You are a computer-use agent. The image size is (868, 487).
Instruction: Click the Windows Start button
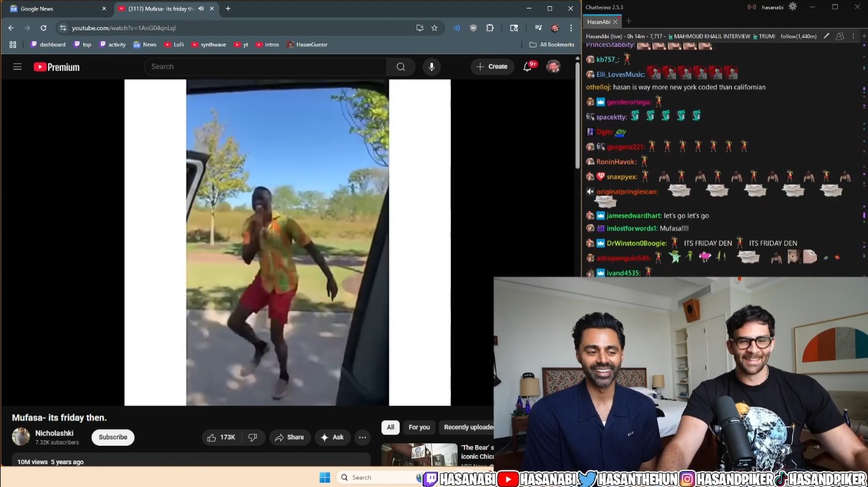[x=325, y=477]
